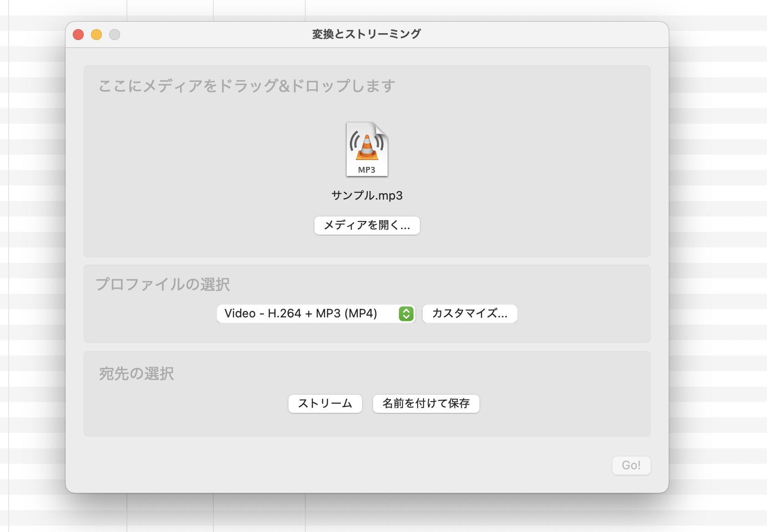
Task: Open media with メディアを開く button
Action: 367,225
